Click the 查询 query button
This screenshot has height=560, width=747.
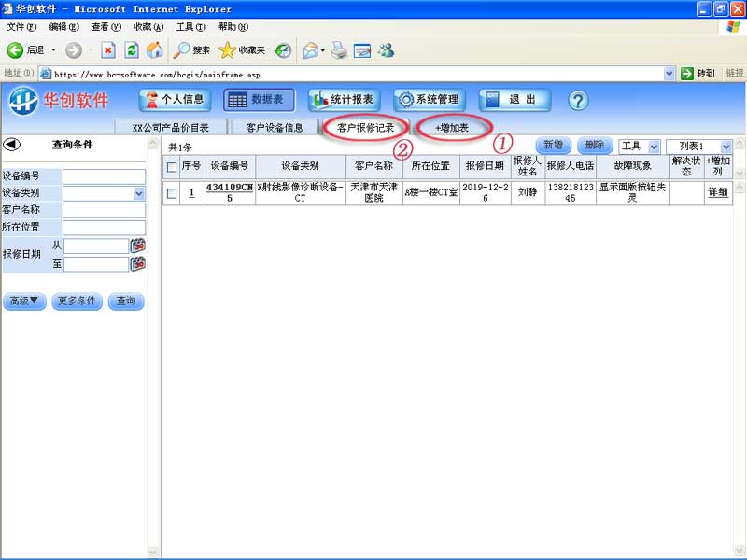[126, 301]
